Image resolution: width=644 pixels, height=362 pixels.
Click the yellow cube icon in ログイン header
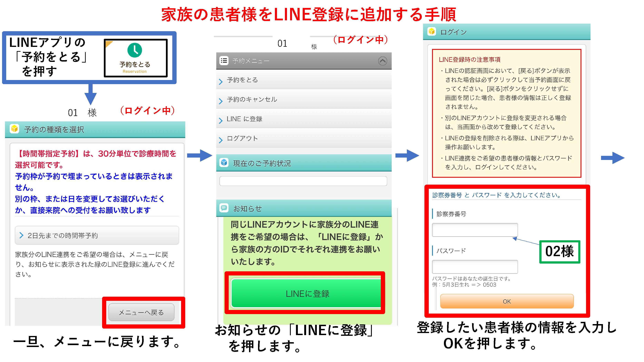432,32
